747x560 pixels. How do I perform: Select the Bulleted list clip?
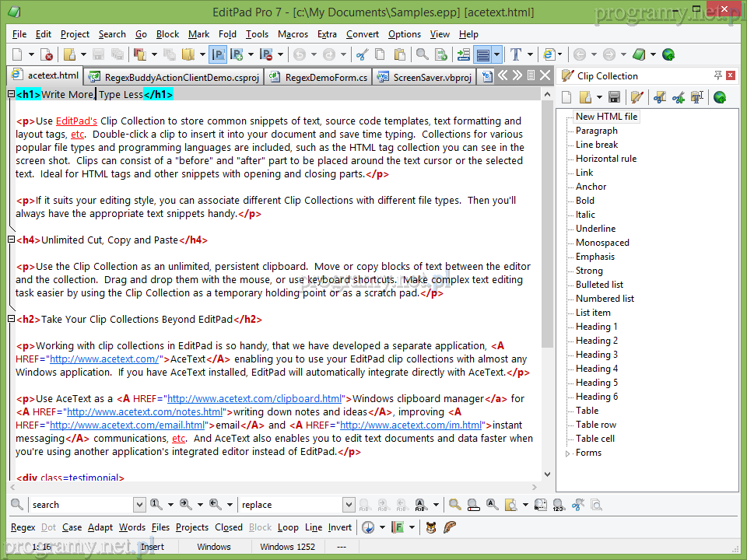click(x=599, y=285)
